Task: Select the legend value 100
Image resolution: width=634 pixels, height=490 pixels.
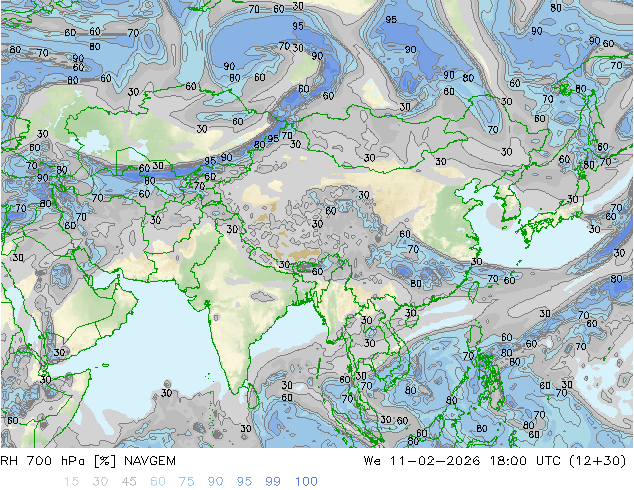Action: [x=306, y=482]
